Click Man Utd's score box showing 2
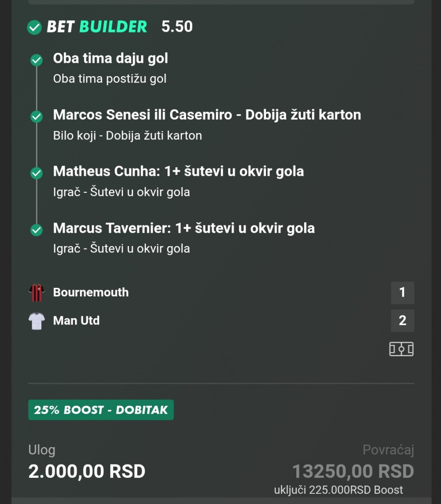441x504 pixels. [x=402, y=320]
